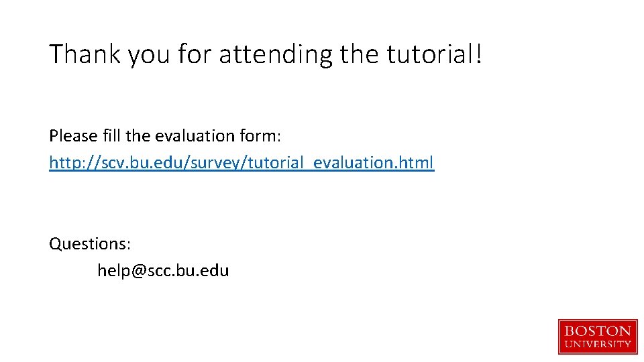
Task: Click the red Boston University logo
Action: pos(598,336)
